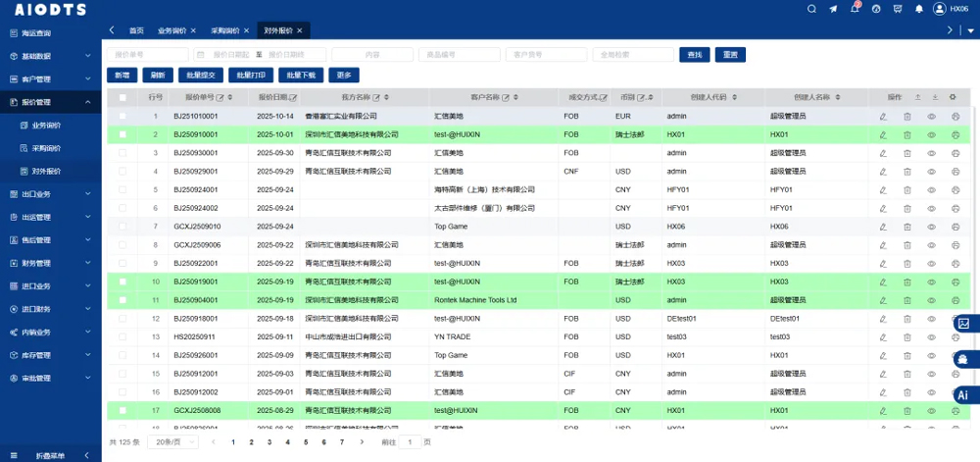980x462 pixels.
Task: Toggle the select-all checkbox in the table header
Action: pyautogui.click(x=122, y=97)
